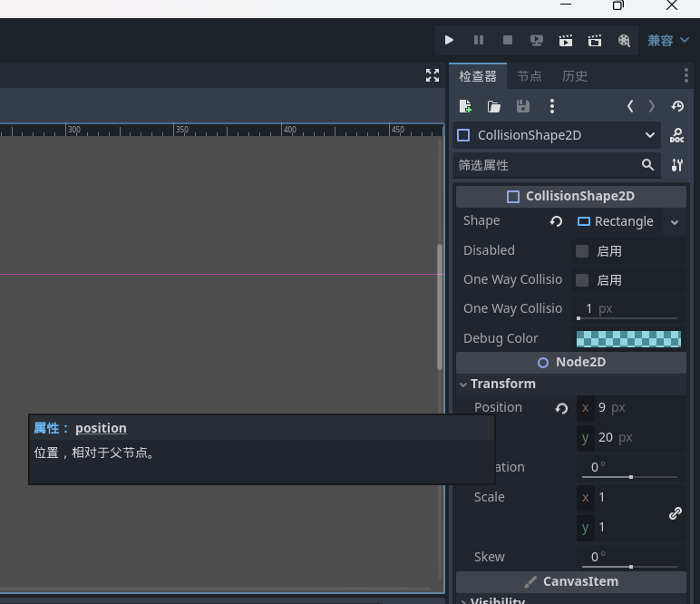Open the object history list icon
Screen dimensions: 700x604
pos(677,106)
